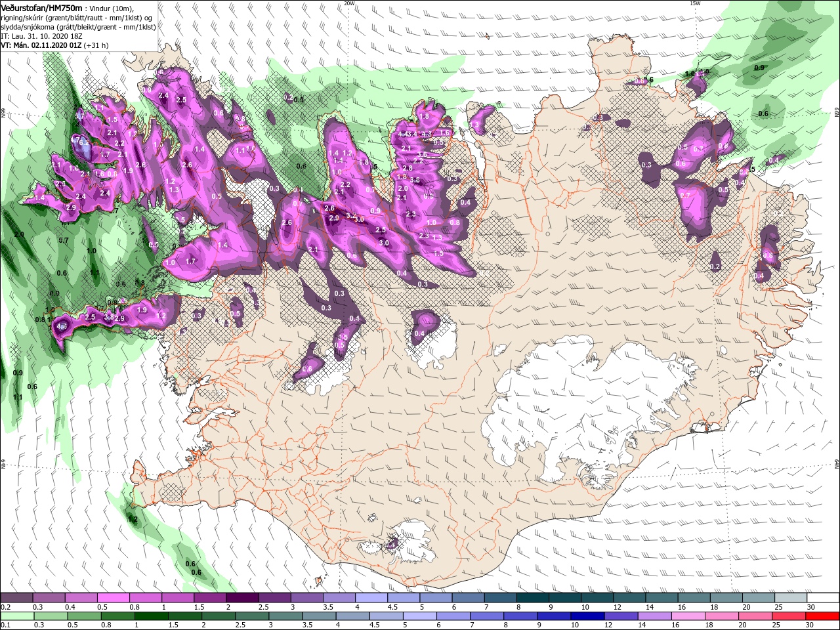
Task: Click the snow scale swatch between 3 and 3.5
Action: (x=306, y=598)
